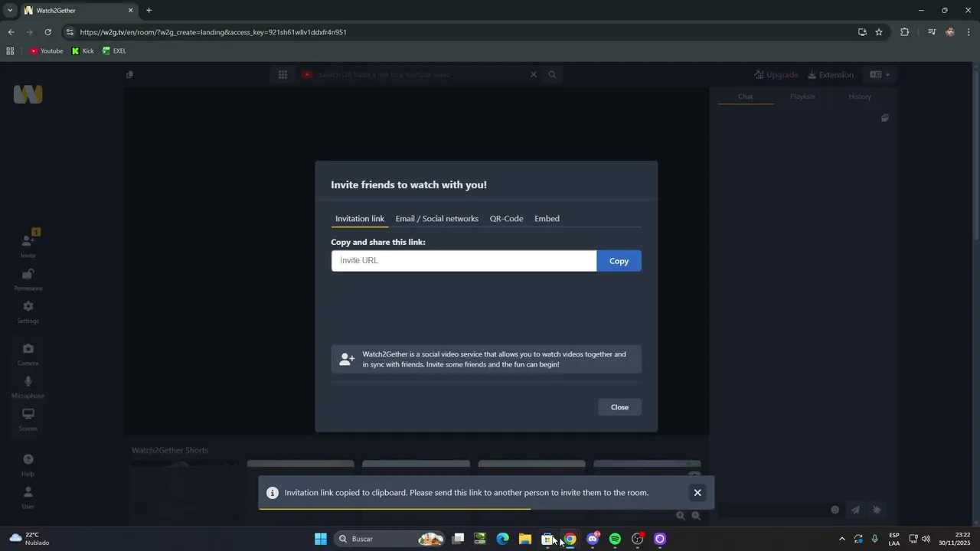Click the browser address bar URL
Image resolution: width=980 pixels, height=551 pixels.
coord(213,32)
